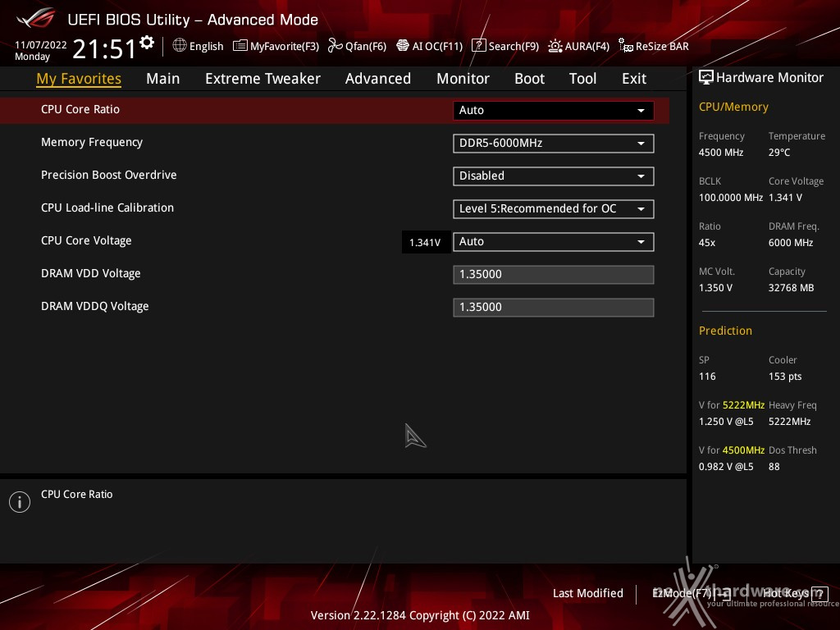
Task: Click the Hot Keys question mark icon
Action: (819, 594)
